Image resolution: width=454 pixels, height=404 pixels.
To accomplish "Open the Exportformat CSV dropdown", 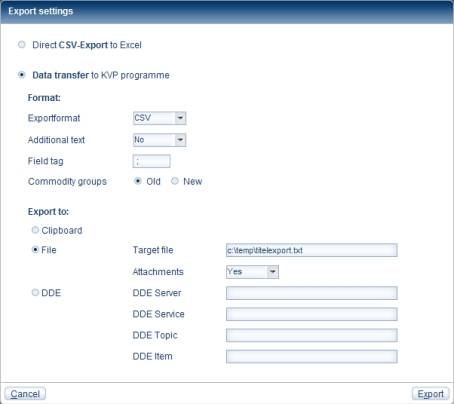I will [x=159, y=118].
